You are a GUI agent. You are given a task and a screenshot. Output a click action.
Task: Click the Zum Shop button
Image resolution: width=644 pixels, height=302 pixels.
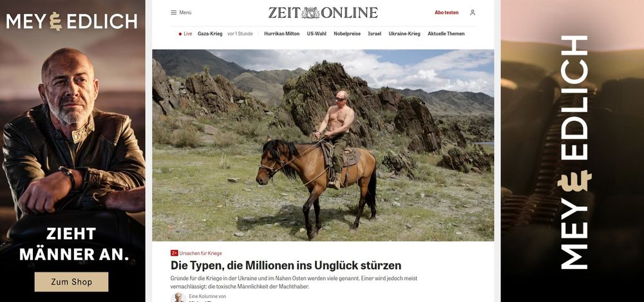tap(71, 282)
